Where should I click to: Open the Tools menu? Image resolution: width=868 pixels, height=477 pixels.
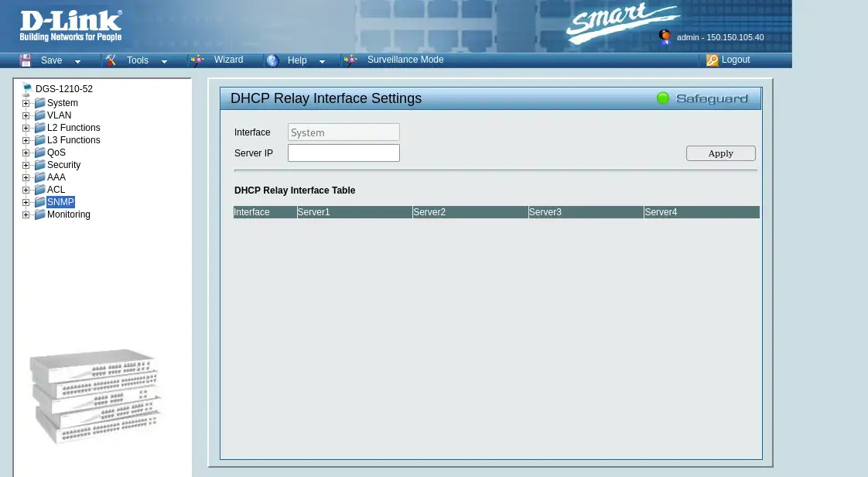pos(137,60)
